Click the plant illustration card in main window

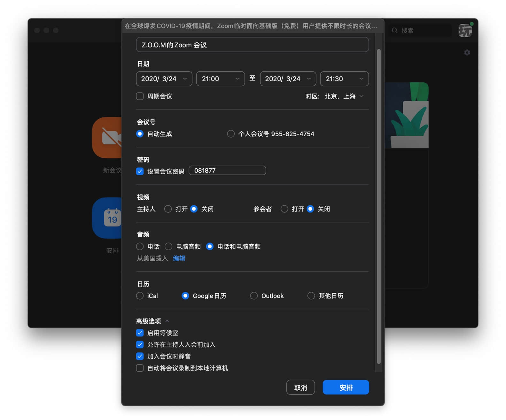tap(406, 115)
